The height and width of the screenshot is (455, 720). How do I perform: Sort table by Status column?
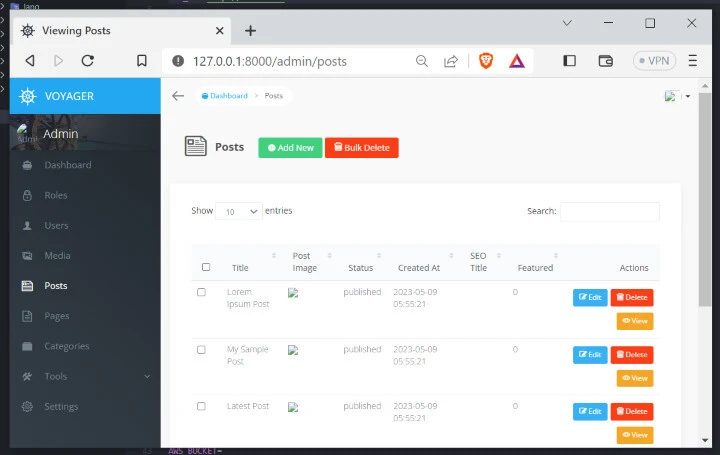pos(365,262)
